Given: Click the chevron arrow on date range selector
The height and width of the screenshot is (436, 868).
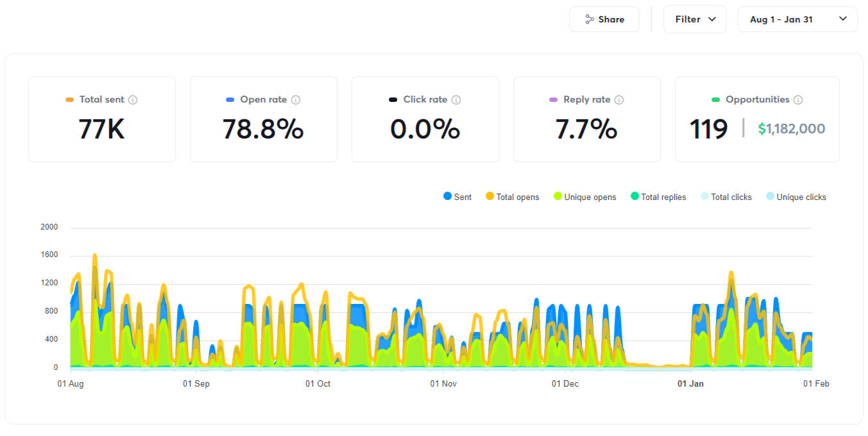Looking at the screenshot, I should point(843,19).
